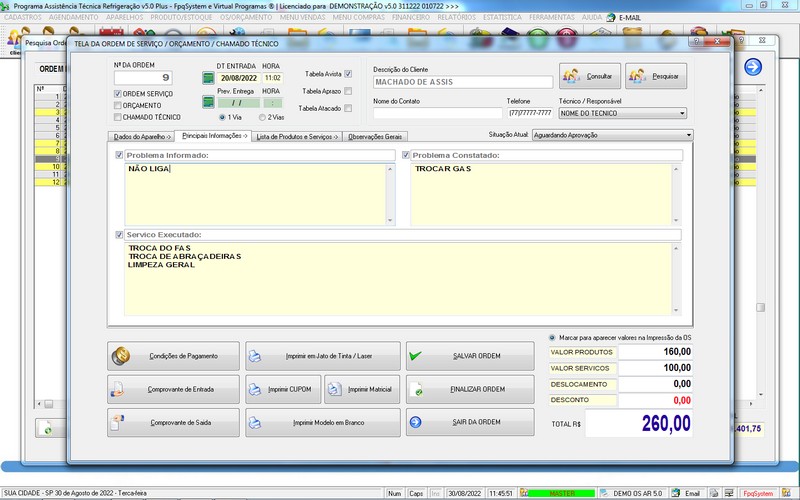Click the help question mark in dialog title
The height and width of the screenshot is (500, 800).
(x=696, y=42)
